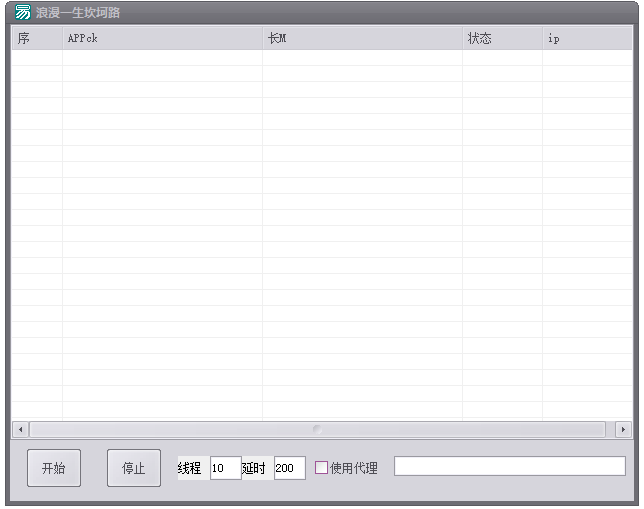644x509 pixels.
Task: Click the left scrollbar arrow
Action: coord(19,429)
